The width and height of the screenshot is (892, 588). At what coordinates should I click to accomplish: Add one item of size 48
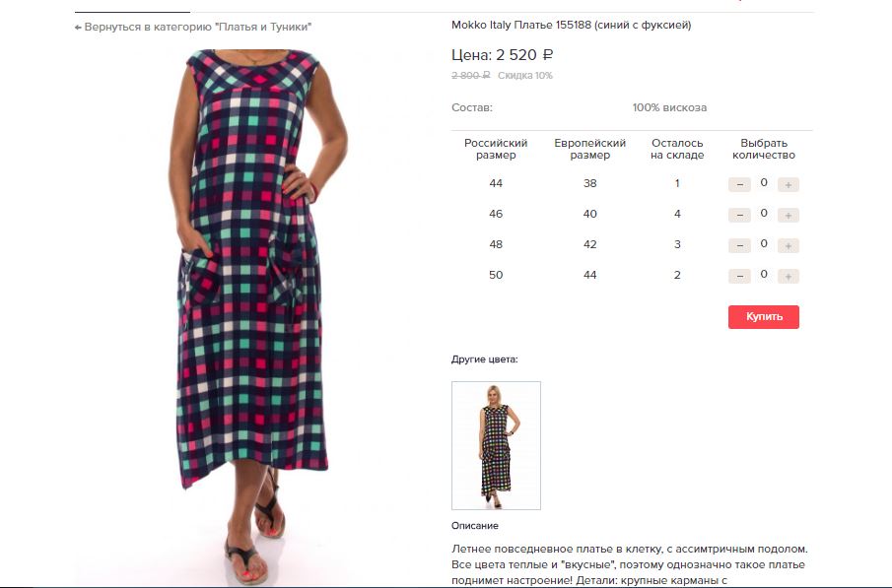788,245
